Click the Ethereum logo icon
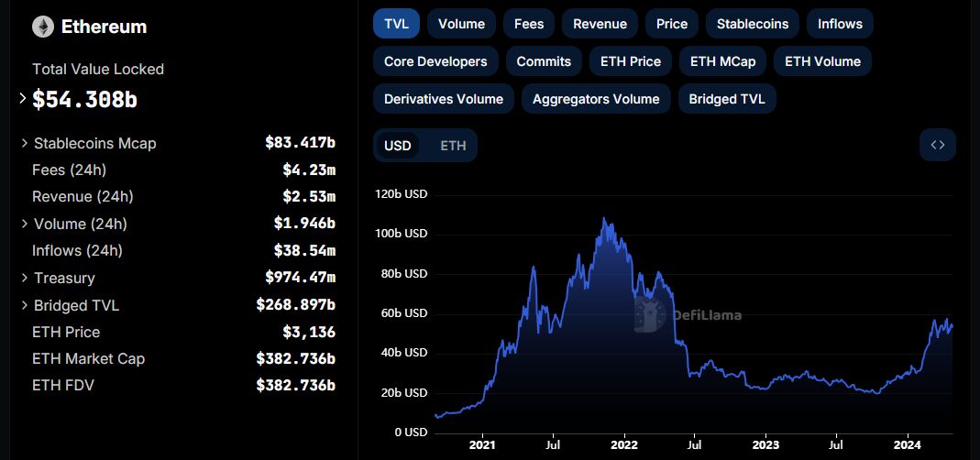This screenshot has width=980, height=460. tap(43, 27)
